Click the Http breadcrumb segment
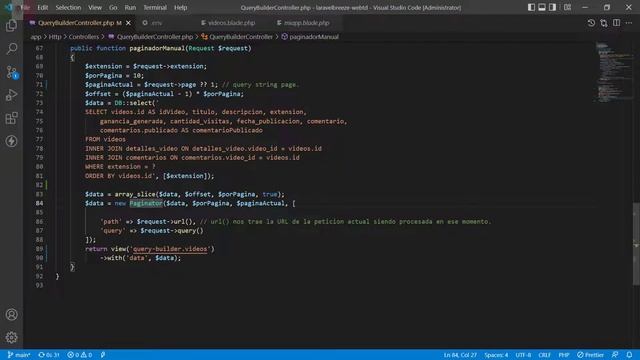This screenshot has height=360, width=640. 55,37
